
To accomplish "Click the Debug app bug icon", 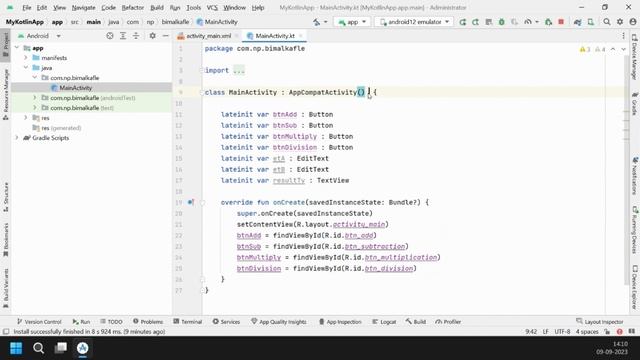I will coord(502,22).
